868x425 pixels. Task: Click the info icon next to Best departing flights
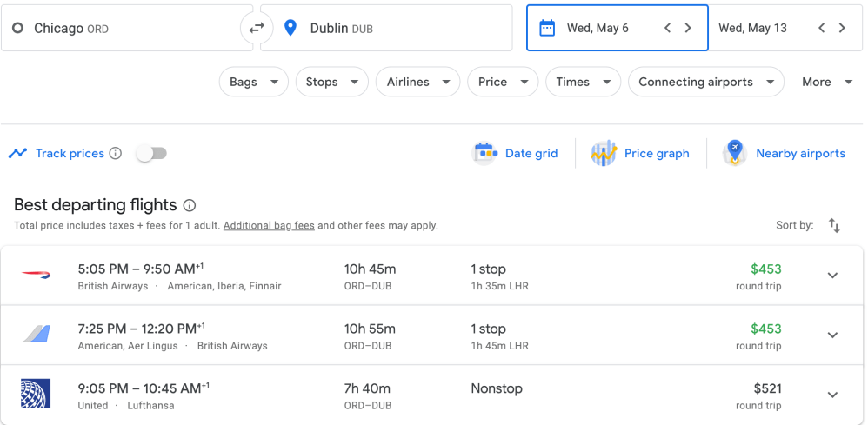pyautogui.click(x=190, y=206)
